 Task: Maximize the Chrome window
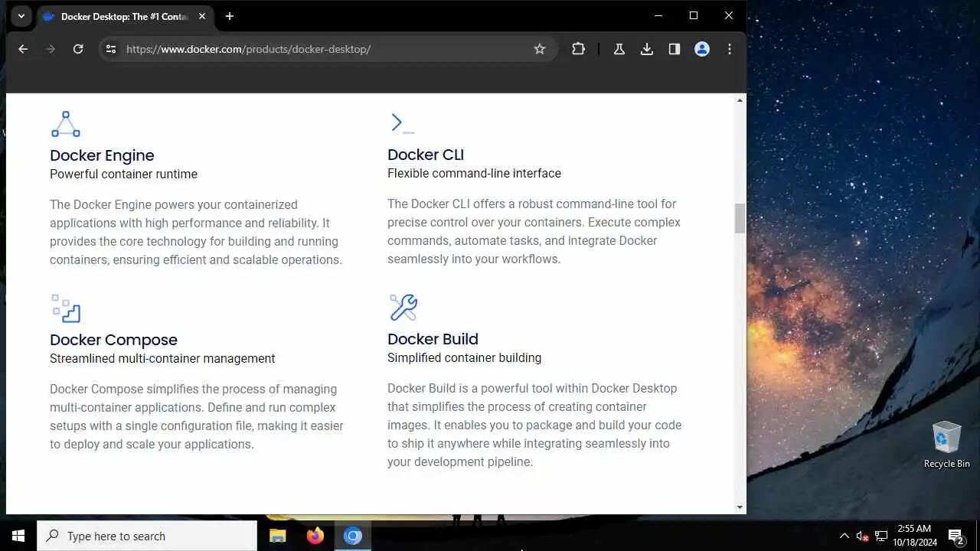coord(694,15)
